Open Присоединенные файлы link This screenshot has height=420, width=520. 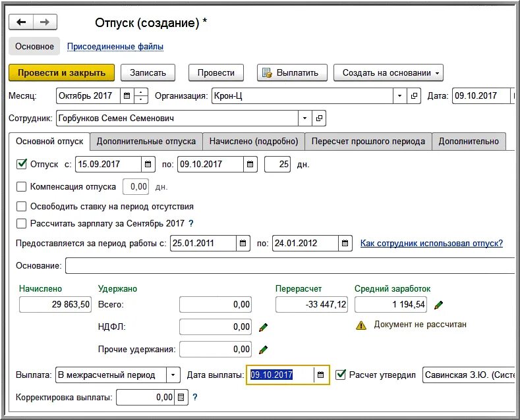[115, 47]
